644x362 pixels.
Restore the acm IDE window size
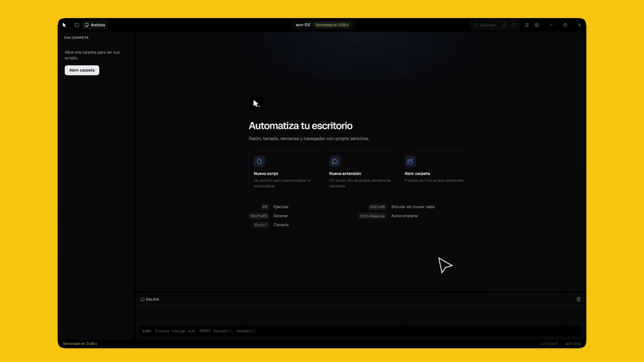pyautogui.click(x=565, y=25)
